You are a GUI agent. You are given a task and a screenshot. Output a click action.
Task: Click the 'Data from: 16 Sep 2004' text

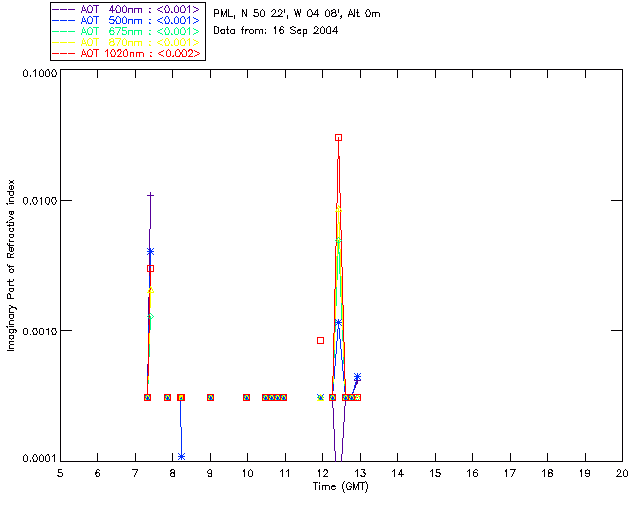[276, 31]
